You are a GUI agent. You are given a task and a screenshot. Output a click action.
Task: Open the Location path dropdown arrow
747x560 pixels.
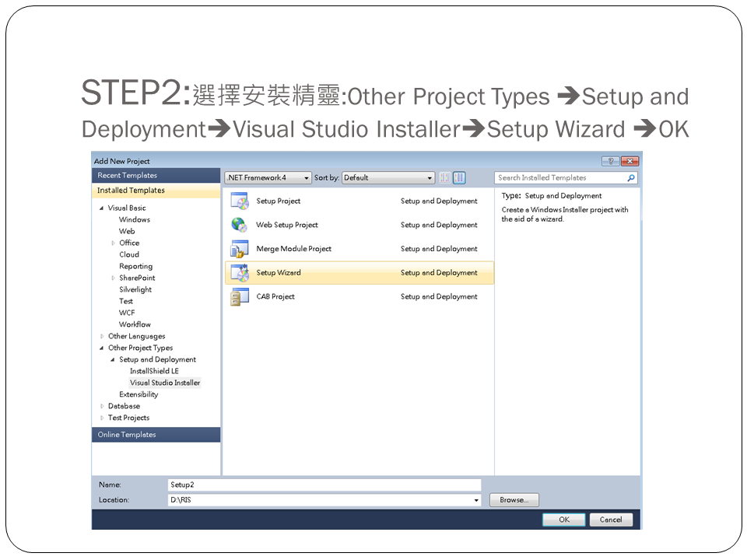(476, 500)
